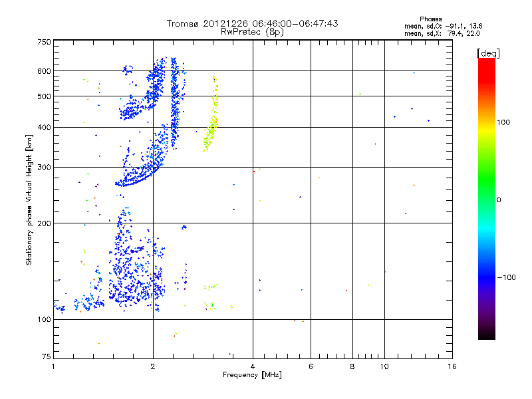Click the y-axis tick label "200"
532x399 pixels.
[x=44, y=223]
